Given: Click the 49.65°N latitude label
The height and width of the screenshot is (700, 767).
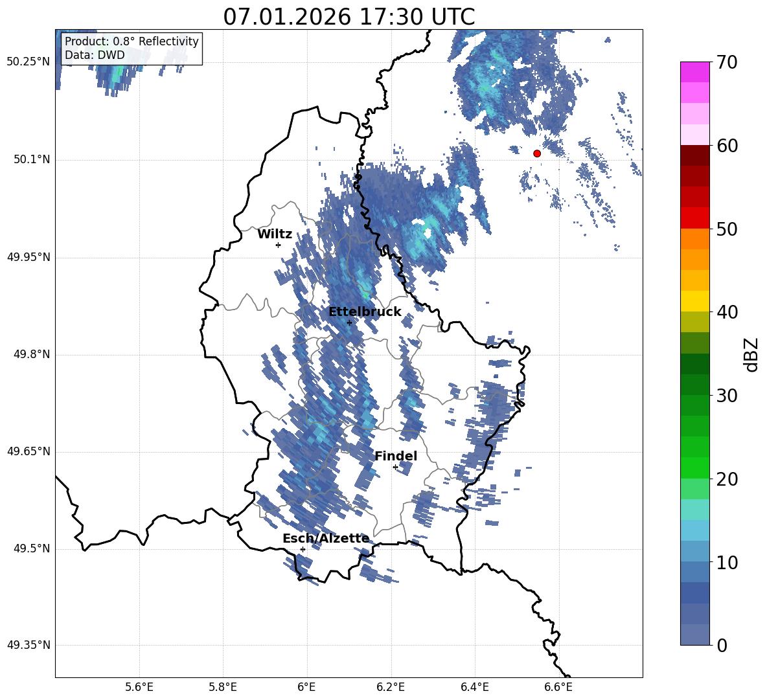Looking at the screenshot, I should pos(29,451).
